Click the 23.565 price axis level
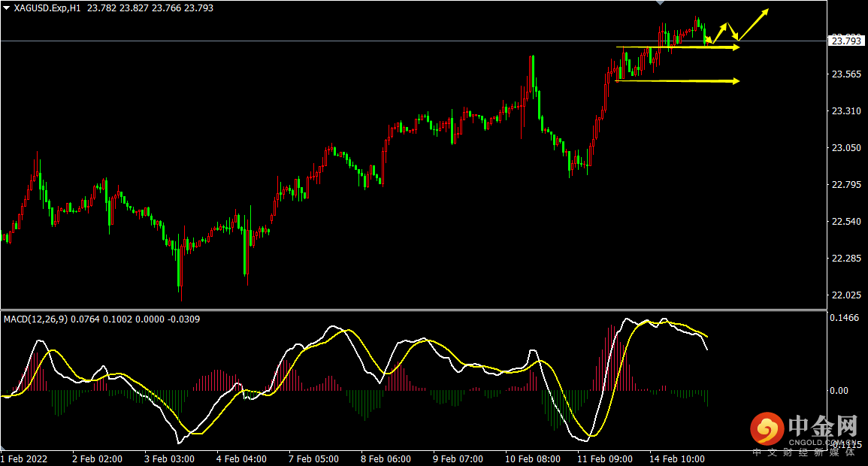 point(846,74)
